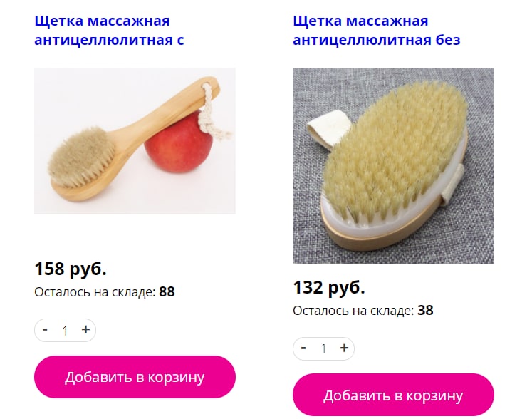
Task: Click the stock count 38
Action: click(425, 310)
